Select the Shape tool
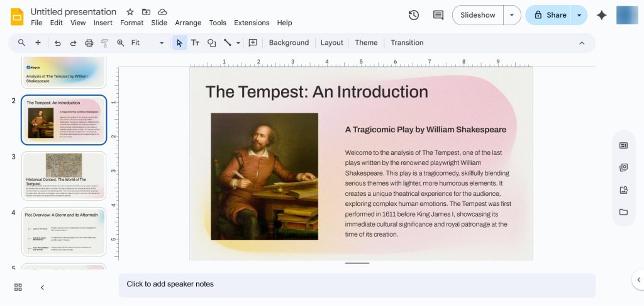 tap(211, 43)
